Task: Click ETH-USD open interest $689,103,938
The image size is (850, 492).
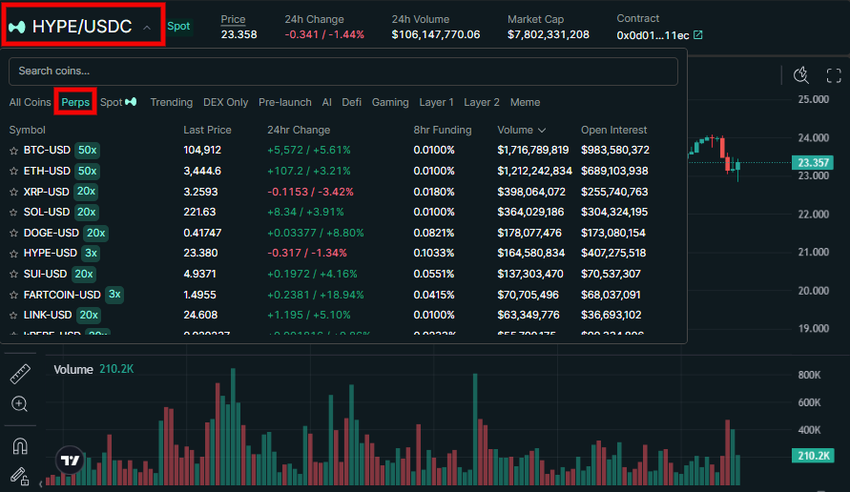Action: pyautogui.click(x=615, y=171)
